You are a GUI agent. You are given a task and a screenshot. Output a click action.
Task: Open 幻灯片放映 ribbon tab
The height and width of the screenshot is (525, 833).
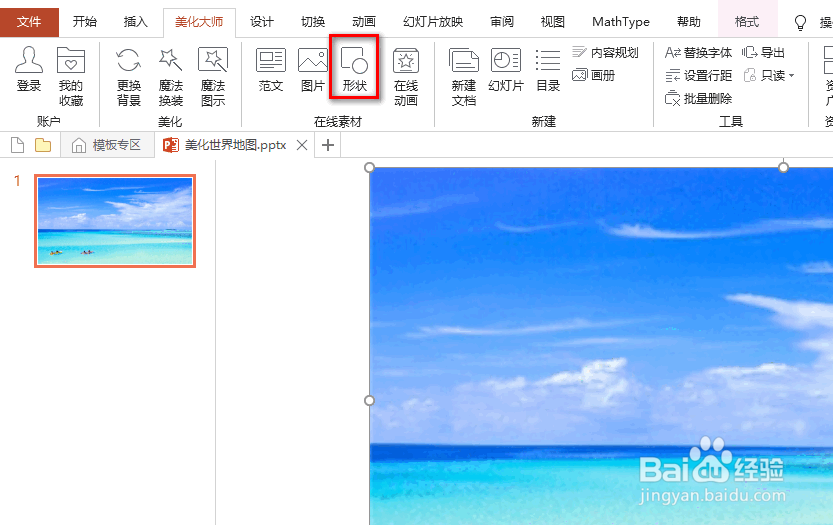(x=433, y=22)
